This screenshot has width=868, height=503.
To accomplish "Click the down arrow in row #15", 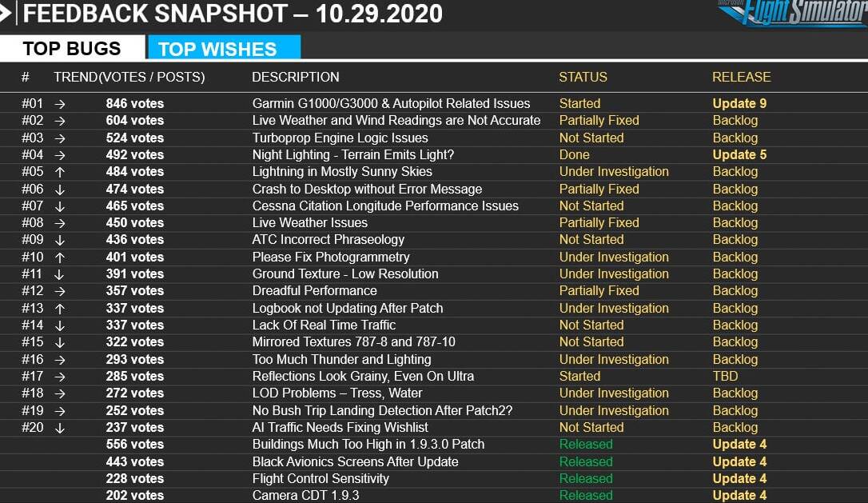I will pyautogui.click(x=60, y=342).
